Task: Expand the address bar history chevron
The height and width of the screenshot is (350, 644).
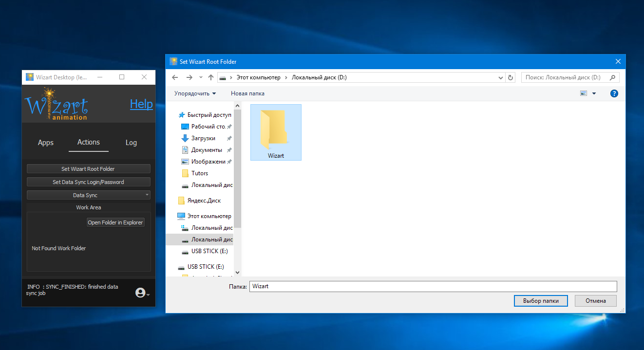Action: (500, 77)
